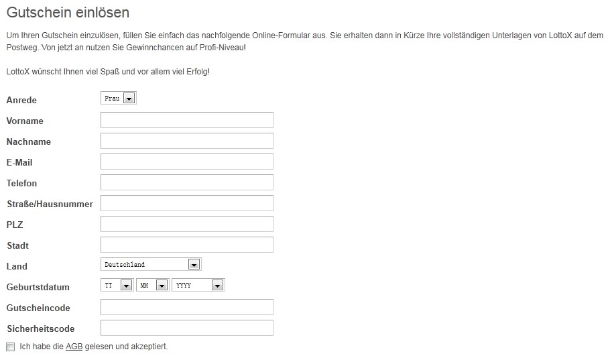Focus the Stadt city field
The width and height of the screenshot is (612, 364).
click(x=187, y=245)
